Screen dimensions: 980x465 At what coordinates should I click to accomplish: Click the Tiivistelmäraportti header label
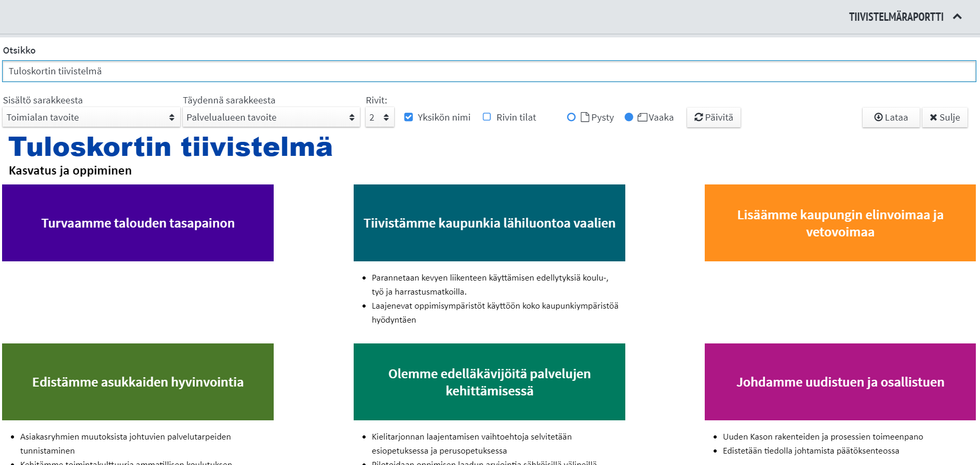tap(896, 17)
